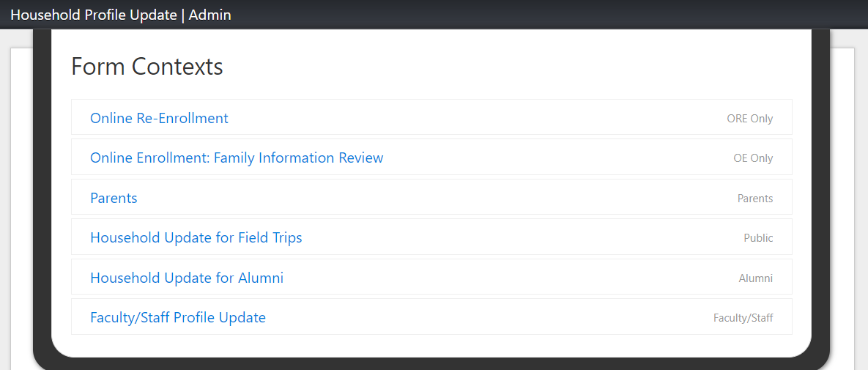The height and width of the screenshot is (370, 868).
Task: Click the gray 'Alumni' label on the right
Action: point(755,278)
